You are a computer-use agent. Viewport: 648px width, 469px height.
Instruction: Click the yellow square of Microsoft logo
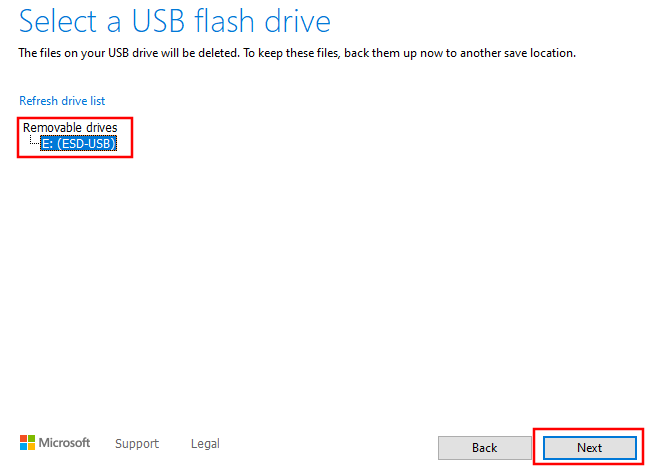tap(31, 447)
